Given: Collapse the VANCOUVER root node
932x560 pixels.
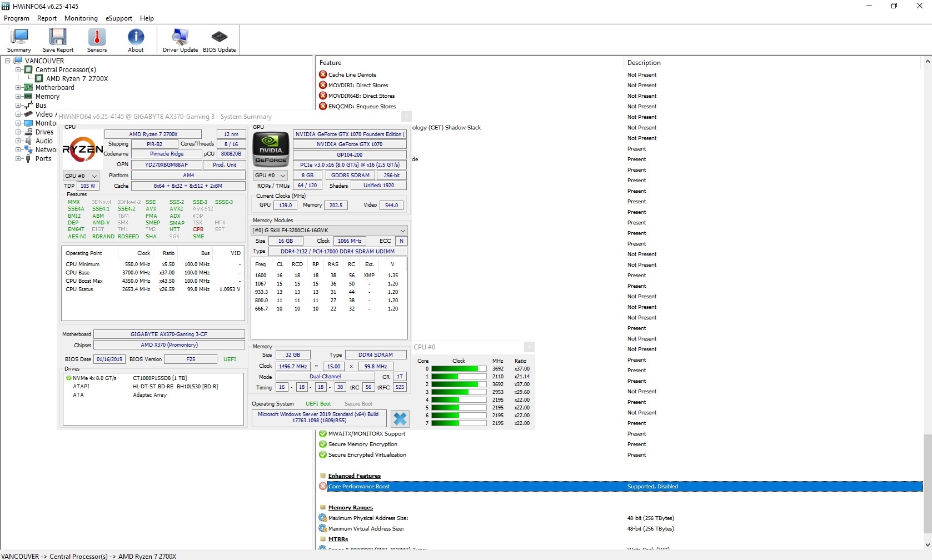Looking at the screenshot, I should pos(8,61).
